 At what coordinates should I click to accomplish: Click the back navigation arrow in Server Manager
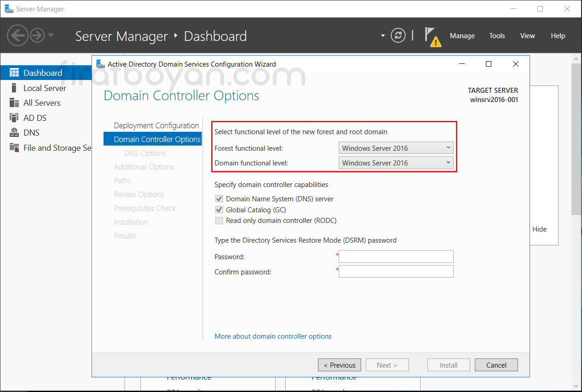point(17,35)
